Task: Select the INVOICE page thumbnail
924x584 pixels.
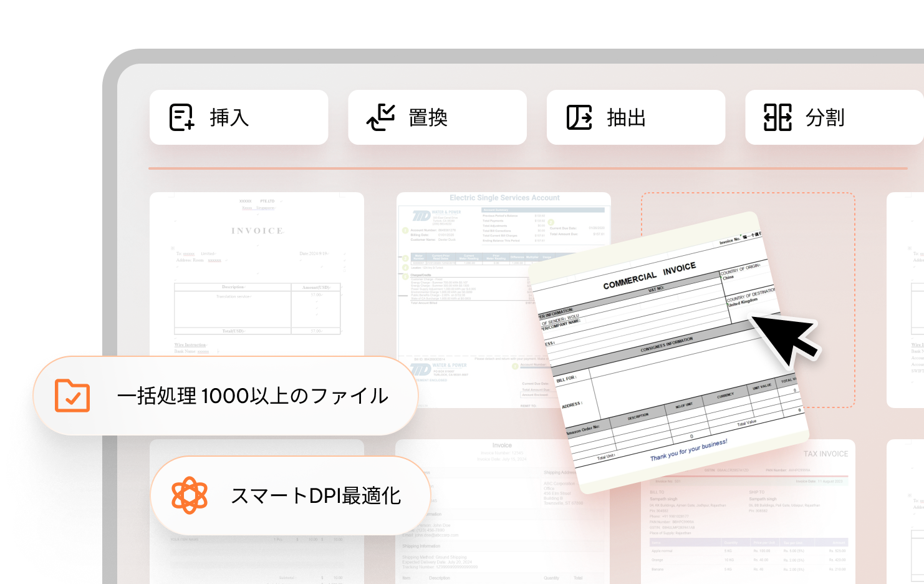Action: [257, 275]
